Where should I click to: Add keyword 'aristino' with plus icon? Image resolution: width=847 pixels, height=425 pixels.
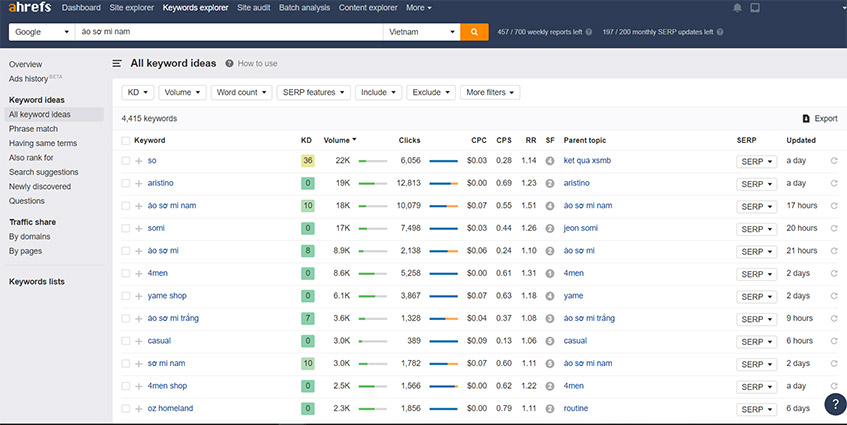click(139, 184)
